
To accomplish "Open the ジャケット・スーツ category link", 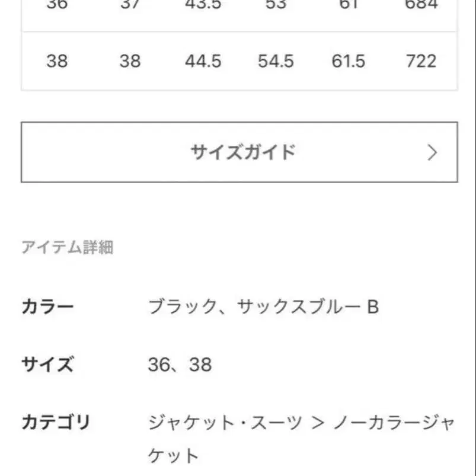I will coord(225,423).
